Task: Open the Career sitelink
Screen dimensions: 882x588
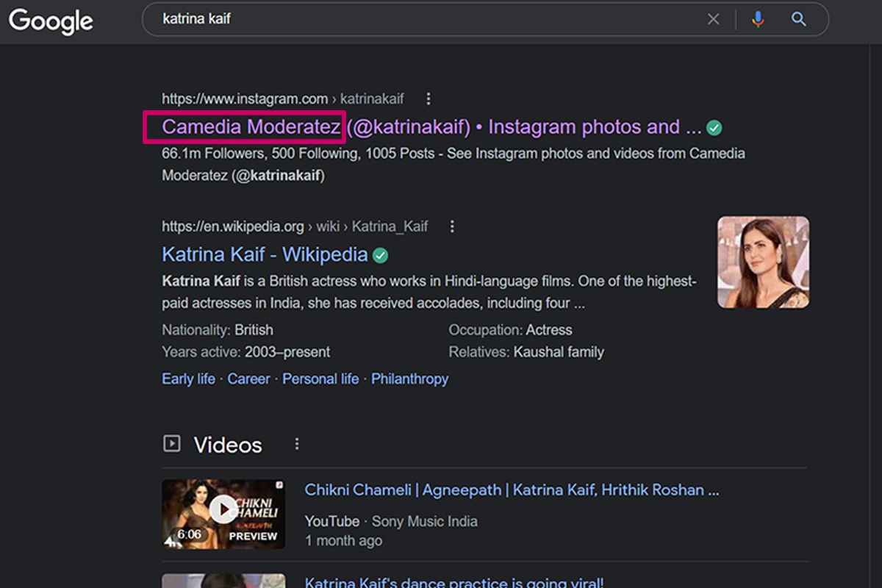Action: [x=248, y=379]
